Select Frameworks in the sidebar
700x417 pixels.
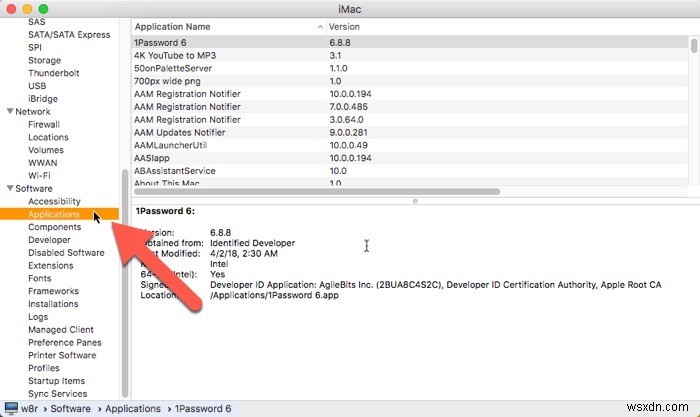[53, 291]
